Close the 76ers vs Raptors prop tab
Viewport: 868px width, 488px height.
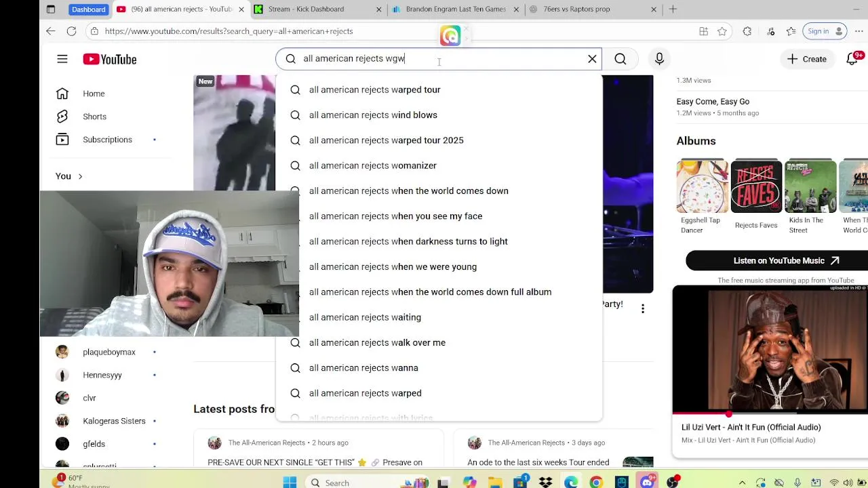[654, 9]
